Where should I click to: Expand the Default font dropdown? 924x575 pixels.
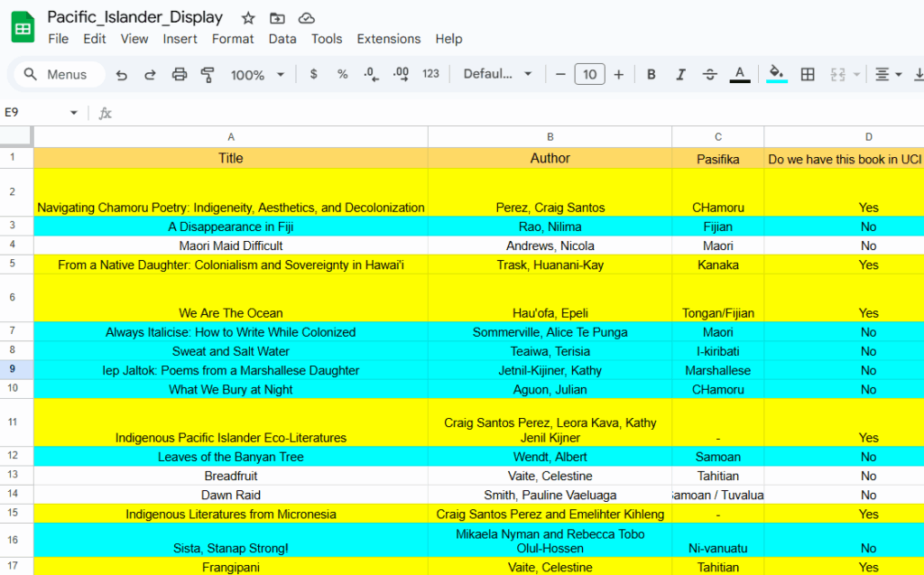coord(498,75)
